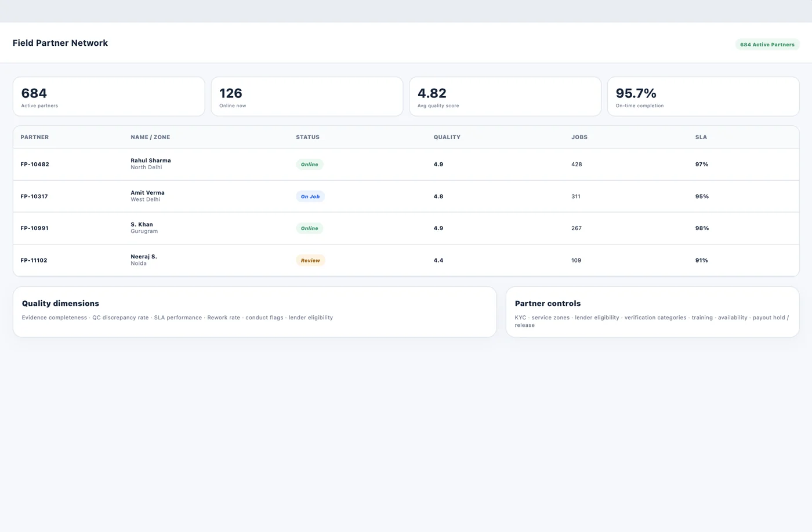Click the "NAME / ZONE" column header
Screen dimensions: 812x532
click(x=150, y=137)
